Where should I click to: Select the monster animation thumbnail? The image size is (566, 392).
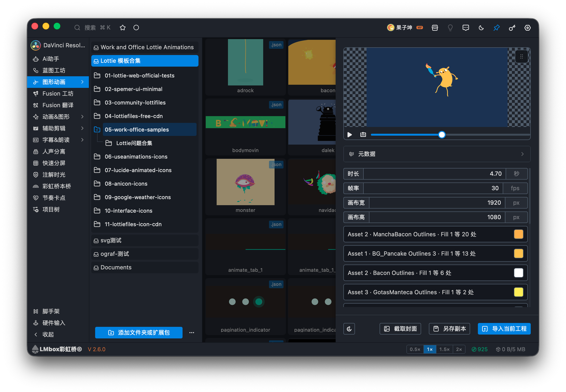click(246, 186)
